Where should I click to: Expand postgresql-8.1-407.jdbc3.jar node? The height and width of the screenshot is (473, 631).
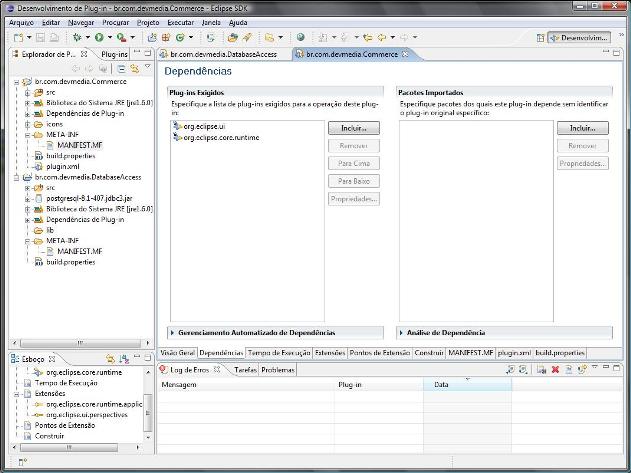tap(27, 198)
